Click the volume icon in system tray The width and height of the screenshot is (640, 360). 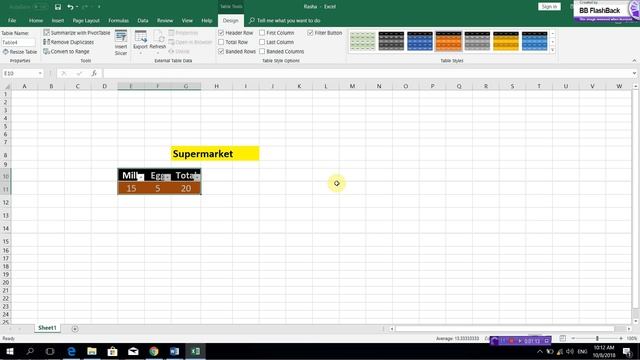tap(570, 351)
